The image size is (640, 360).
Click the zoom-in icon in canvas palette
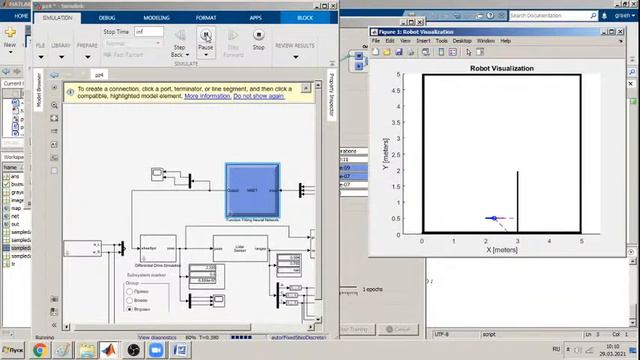click(54, 105)
